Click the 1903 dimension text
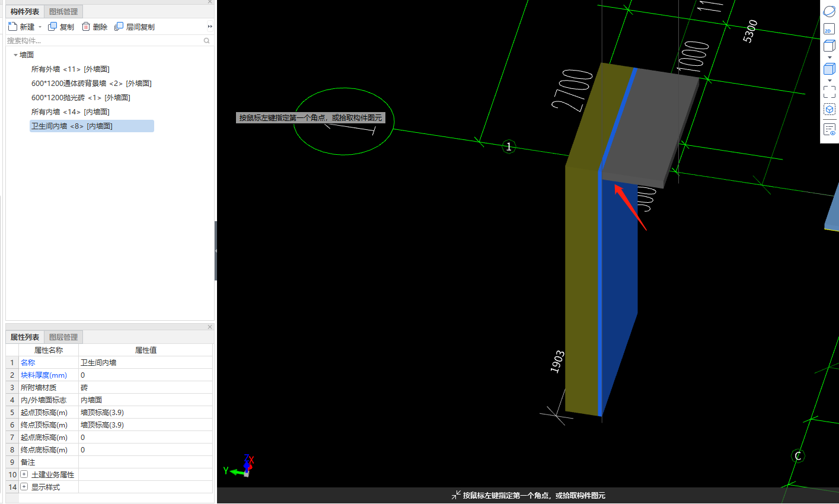The width and height of the screenshot is (839, 504). click(x=557, y=362)
